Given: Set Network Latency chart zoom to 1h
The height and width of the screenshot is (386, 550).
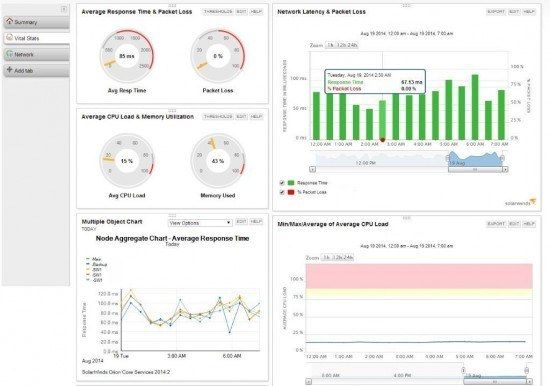Looking at the screenshot, I should [330, 45].
